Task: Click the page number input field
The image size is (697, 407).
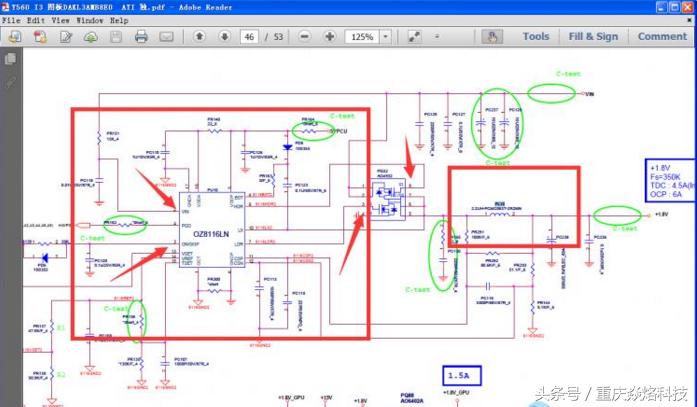Action: coord(250,37)
